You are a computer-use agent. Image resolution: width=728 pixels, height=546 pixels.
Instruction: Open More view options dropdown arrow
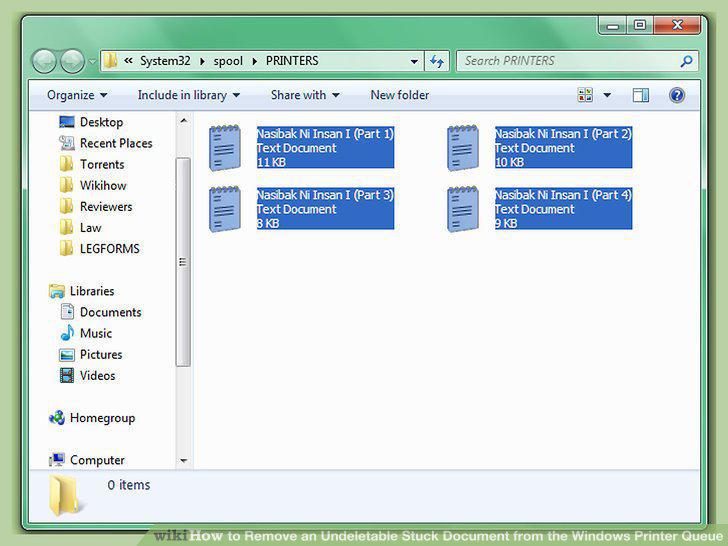click(x=607, y=96)
